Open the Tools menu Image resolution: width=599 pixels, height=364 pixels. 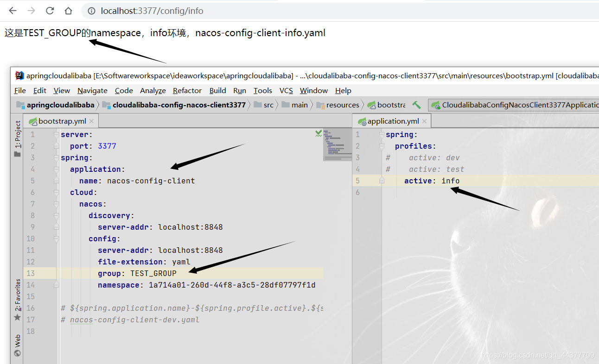pos(263,90)
